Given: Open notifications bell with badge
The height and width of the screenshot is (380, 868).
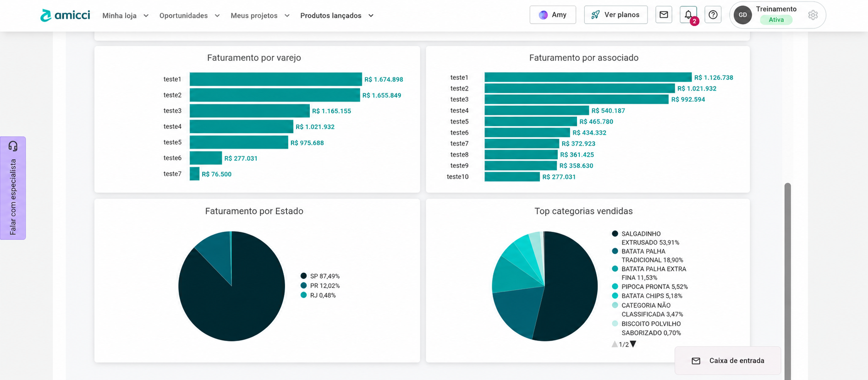Looking at the screenshot, I should [688, 15].
